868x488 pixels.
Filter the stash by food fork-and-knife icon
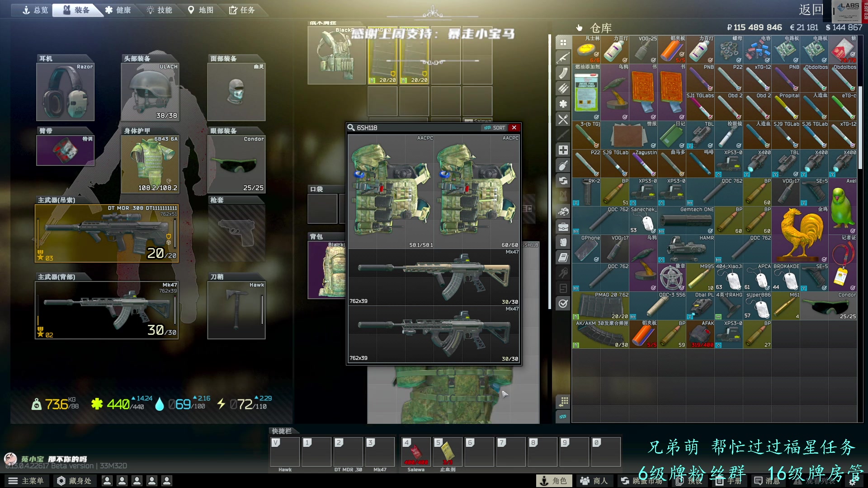click(563, 119)
